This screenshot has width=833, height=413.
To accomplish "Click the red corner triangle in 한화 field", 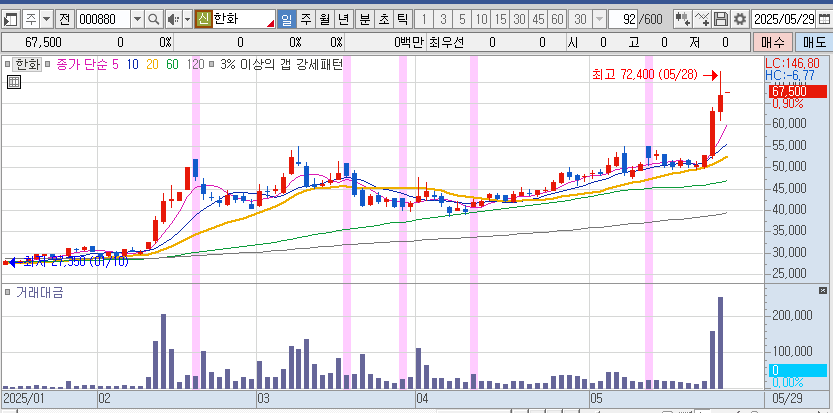I will pos(271,24).
